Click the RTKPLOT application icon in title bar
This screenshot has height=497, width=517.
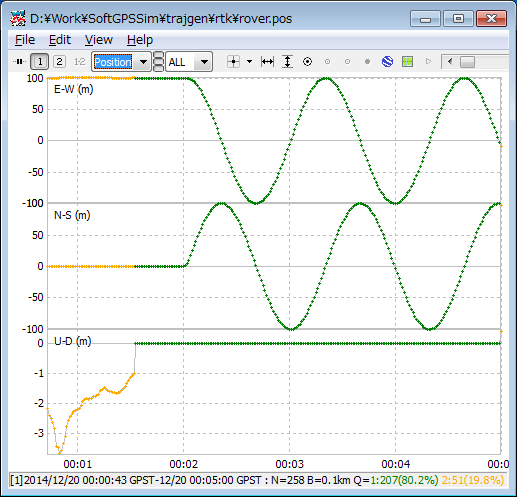click(x=18, y=19)
